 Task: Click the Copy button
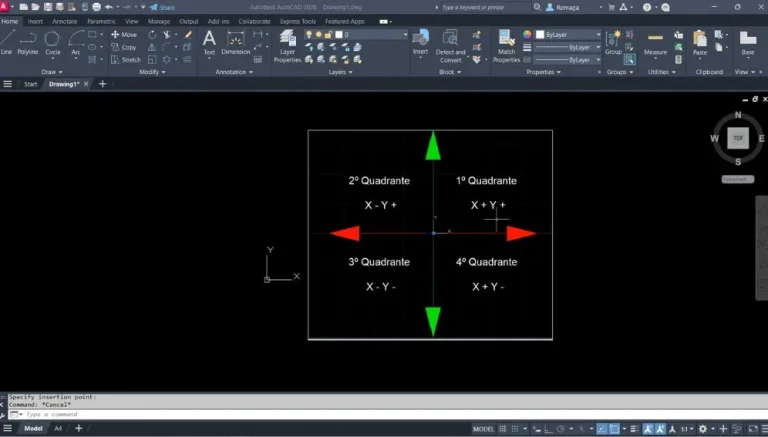124,47
